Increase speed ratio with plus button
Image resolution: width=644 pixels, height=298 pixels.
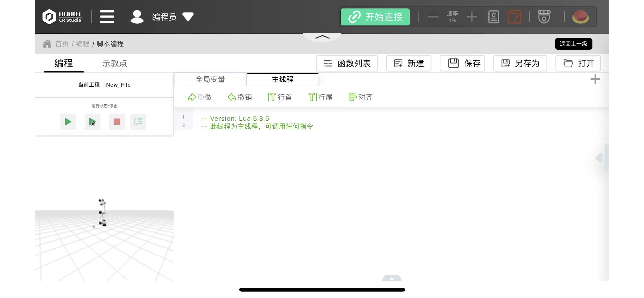click(x=472, y=17)
